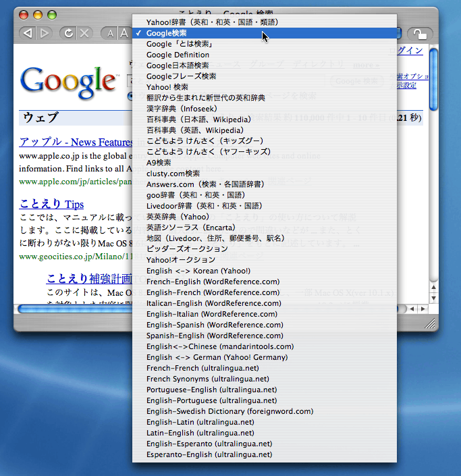Viewport: 461px width, 476px height.
Task: Select Yahoo! 検索 menu item
Action: 265,87
